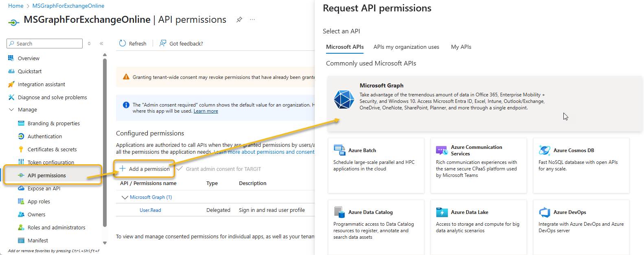The image size is (644, 255).
Task: Click the Microsoft Graph logo icon
Action: (x=344, y=100)
